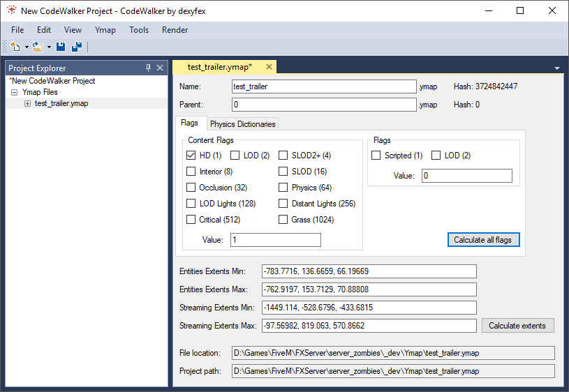Close the test_trailer.ymap tab

[268, 67]
